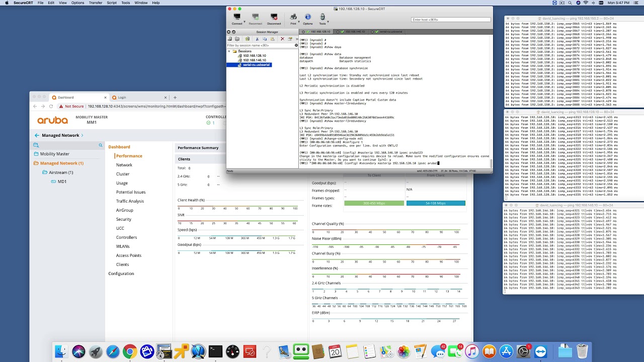This screenshot has height=362, width=644.
Task: Click the red delete X in Session Manager
Action: point(282,39)
